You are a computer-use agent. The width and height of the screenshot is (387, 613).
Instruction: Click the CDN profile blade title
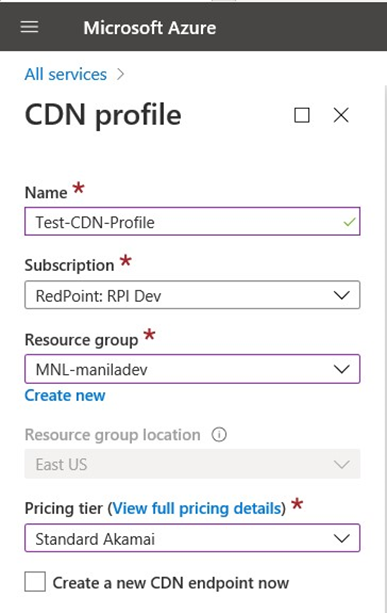pyautogui.click(x=103, y=115)
